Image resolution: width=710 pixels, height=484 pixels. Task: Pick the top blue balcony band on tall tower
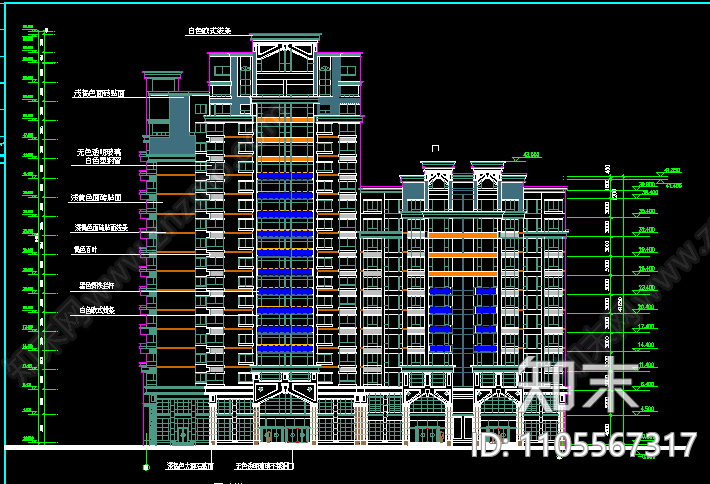point(285,177)
